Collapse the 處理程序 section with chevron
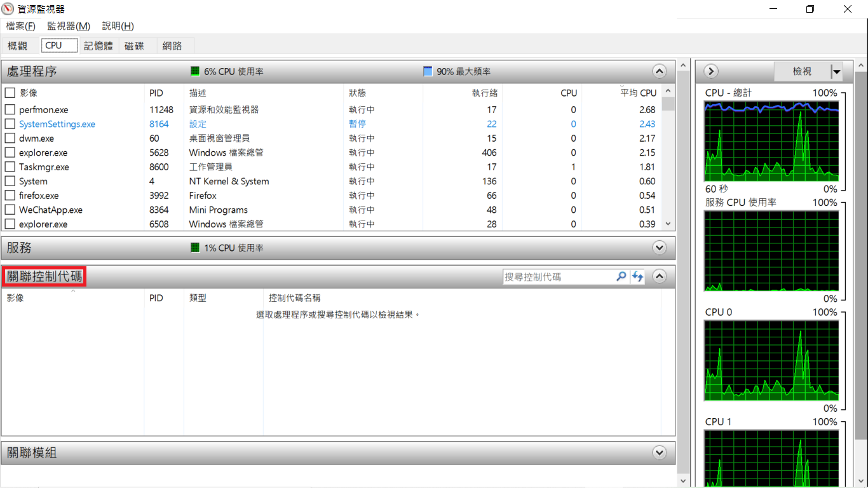 (659, 71)
